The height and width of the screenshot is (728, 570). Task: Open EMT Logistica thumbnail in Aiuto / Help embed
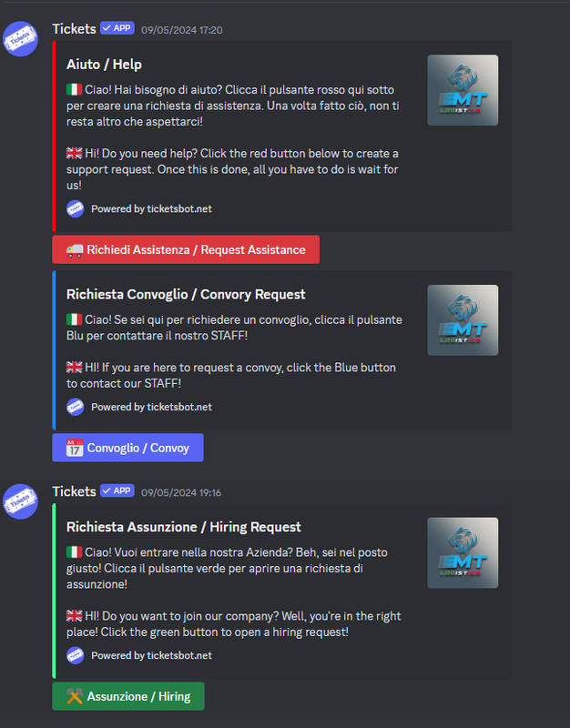point(463,90)
